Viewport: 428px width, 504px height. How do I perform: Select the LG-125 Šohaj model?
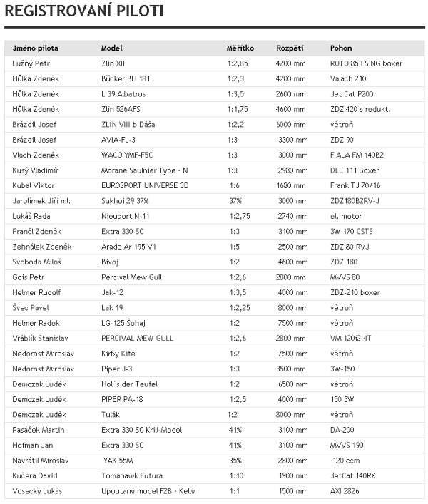tap(123, 323)
